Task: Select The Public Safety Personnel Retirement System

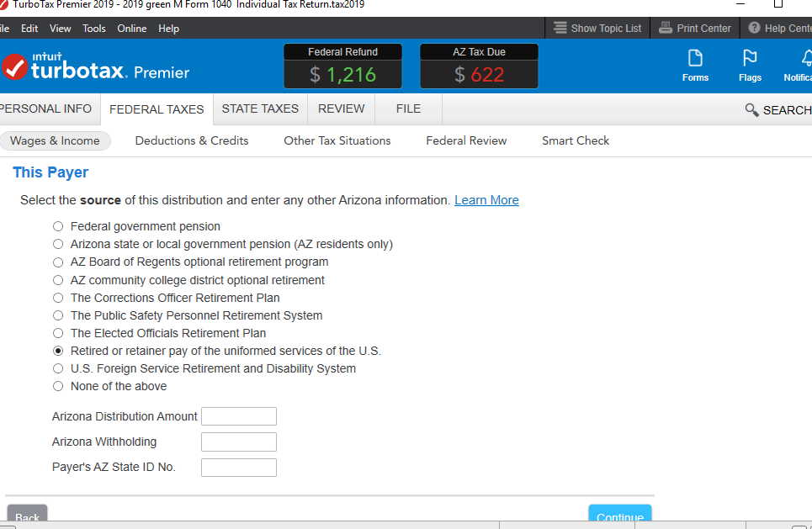Action: coord(58,315)
